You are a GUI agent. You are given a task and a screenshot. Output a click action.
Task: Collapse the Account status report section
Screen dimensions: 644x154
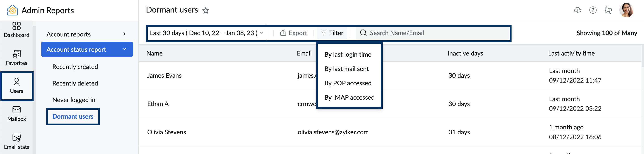click(x=87, y=49)
